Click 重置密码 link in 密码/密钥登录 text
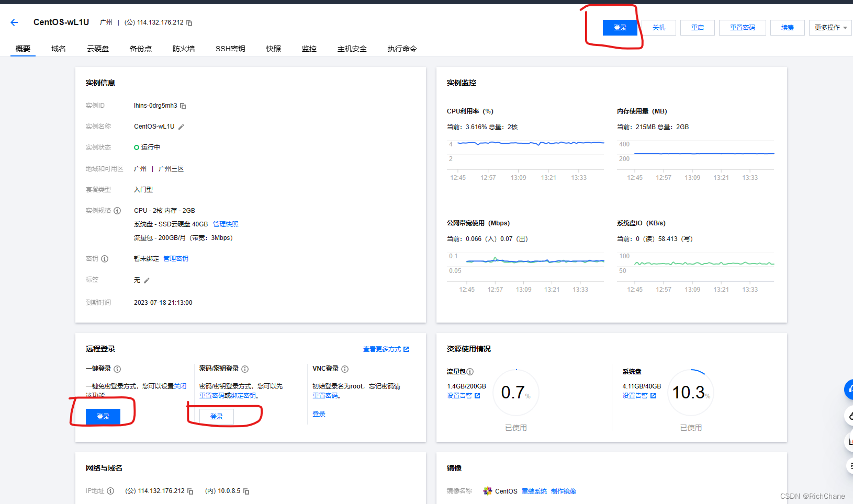853x504 pixels. [212, 396]
